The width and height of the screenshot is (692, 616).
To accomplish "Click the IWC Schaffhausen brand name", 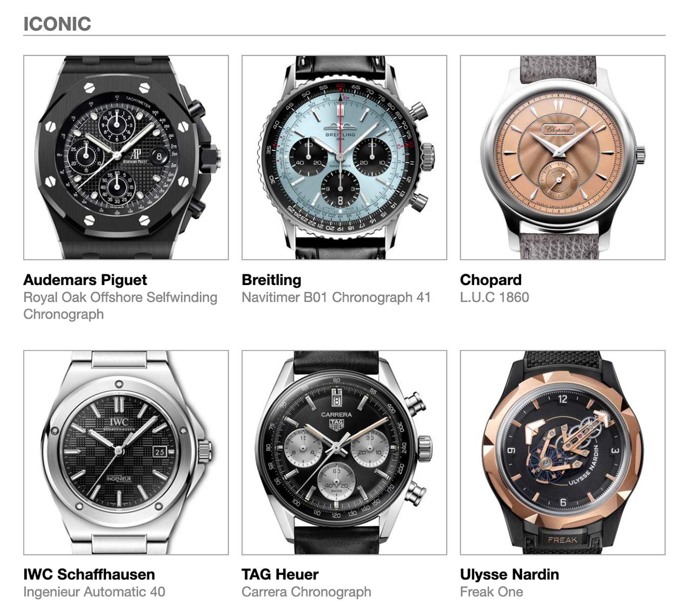I will 89,574.
